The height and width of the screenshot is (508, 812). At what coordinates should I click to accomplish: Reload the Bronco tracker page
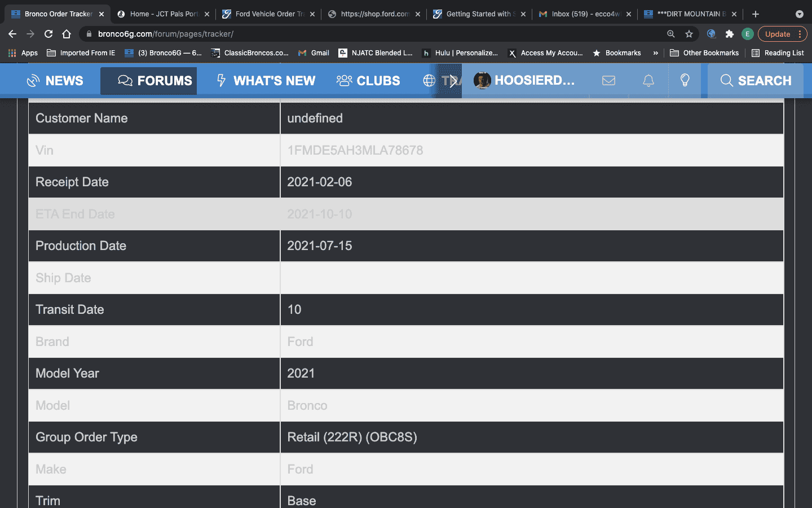coord(48,34)
